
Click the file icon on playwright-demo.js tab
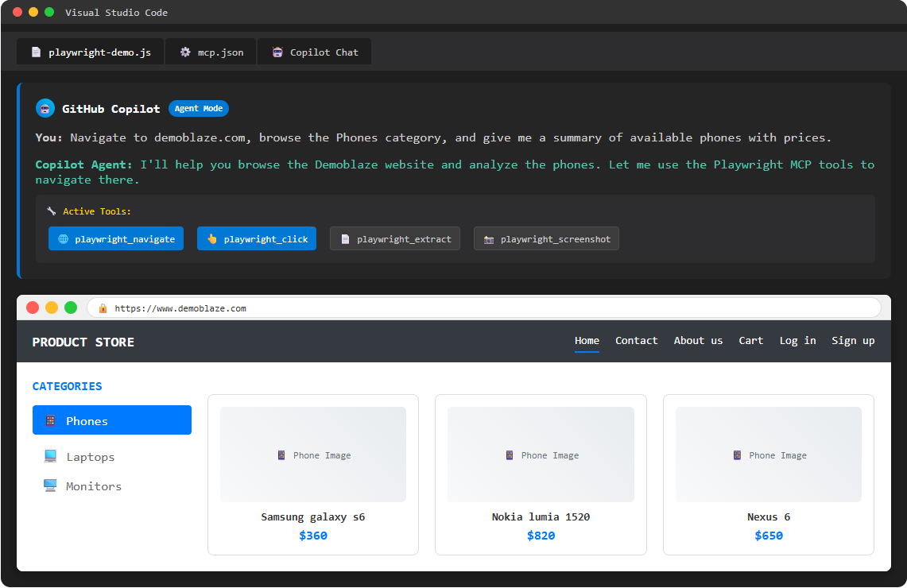(x=36, y=52)
